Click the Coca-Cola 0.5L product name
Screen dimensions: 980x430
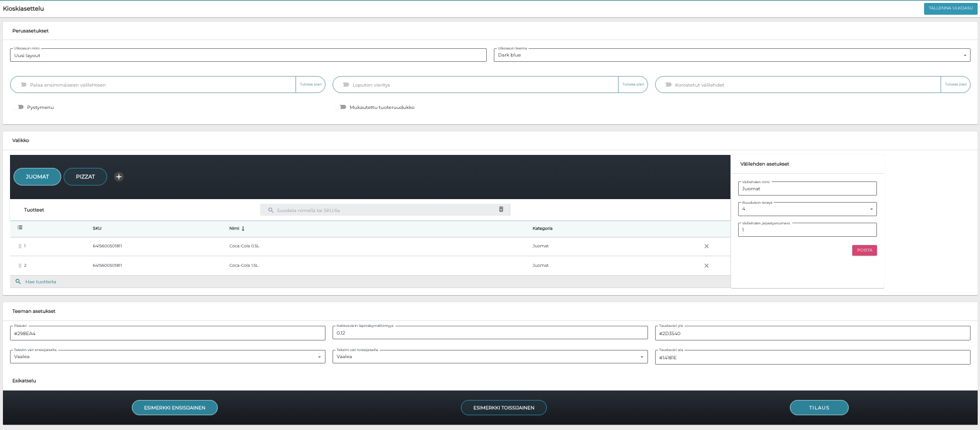pos(244,246)
